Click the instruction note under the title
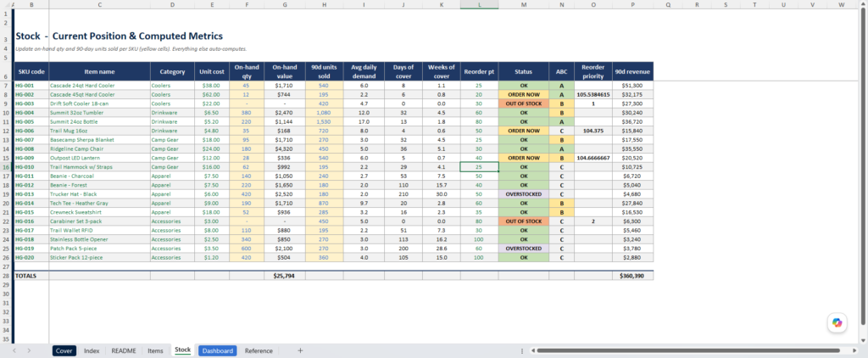 131,48
